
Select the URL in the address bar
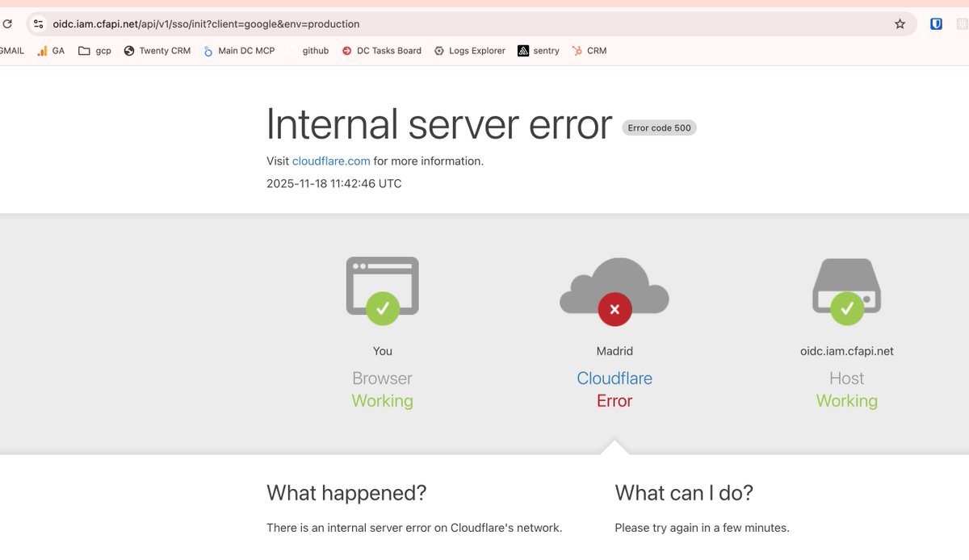pyautogui.click(x=205, y=23)
